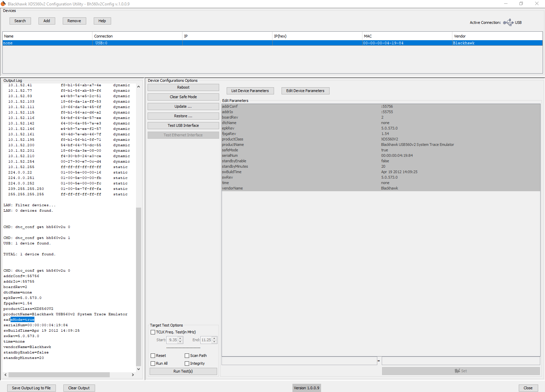The width and height of the screenshot is (545, 392).
Task: Select the safeMode parameter row
Action: (381, 150)
